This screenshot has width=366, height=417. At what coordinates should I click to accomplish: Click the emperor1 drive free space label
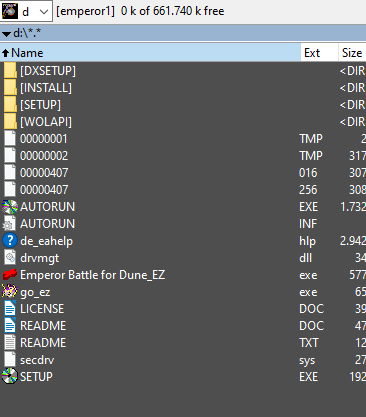pos(140,11)
